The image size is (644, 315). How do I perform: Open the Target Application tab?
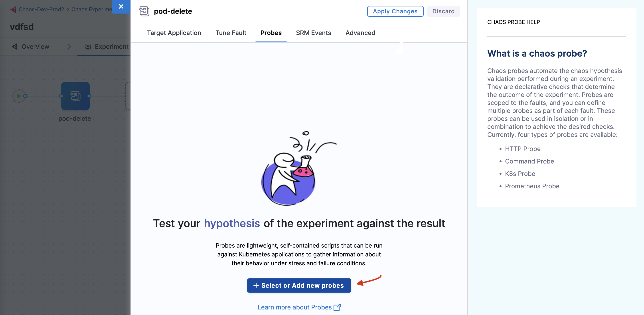click(x=174, y=33)
